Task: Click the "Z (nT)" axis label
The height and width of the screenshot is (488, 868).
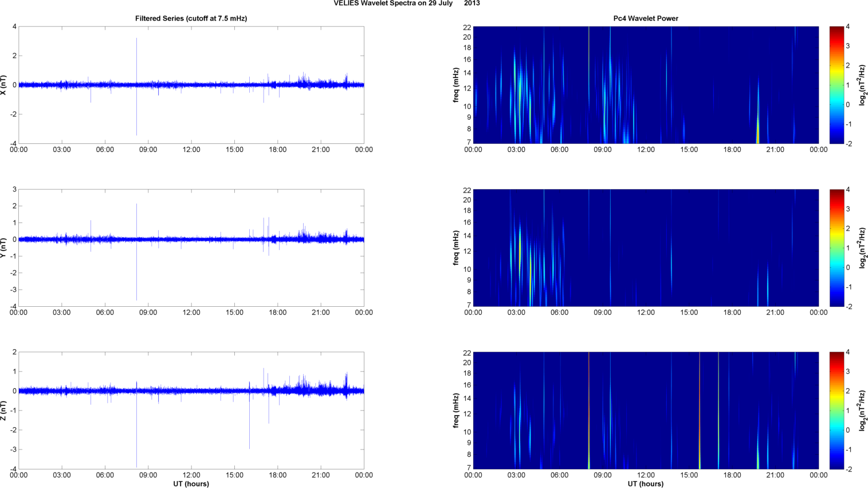Action: click(x=4, y=411)
